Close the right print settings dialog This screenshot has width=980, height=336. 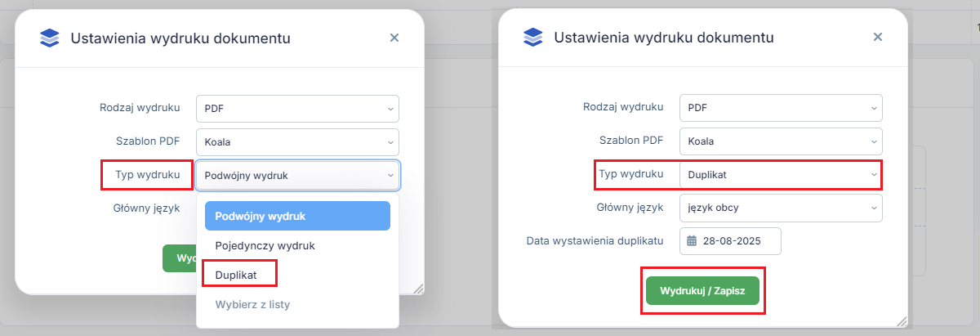(x=878, y=38)
